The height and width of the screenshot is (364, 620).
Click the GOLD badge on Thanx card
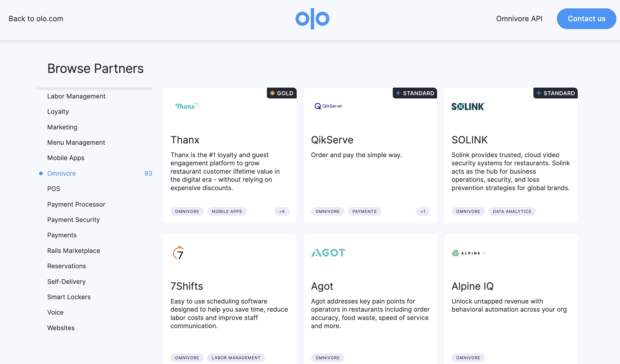(x=282, y=93)
